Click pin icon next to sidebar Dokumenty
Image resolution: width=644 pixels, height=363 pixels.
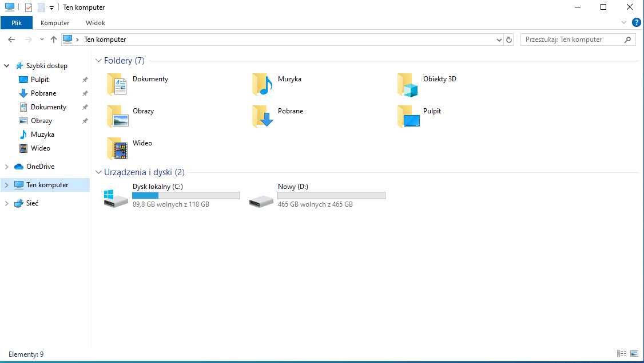pyautogui.click(x=85, y=107)
